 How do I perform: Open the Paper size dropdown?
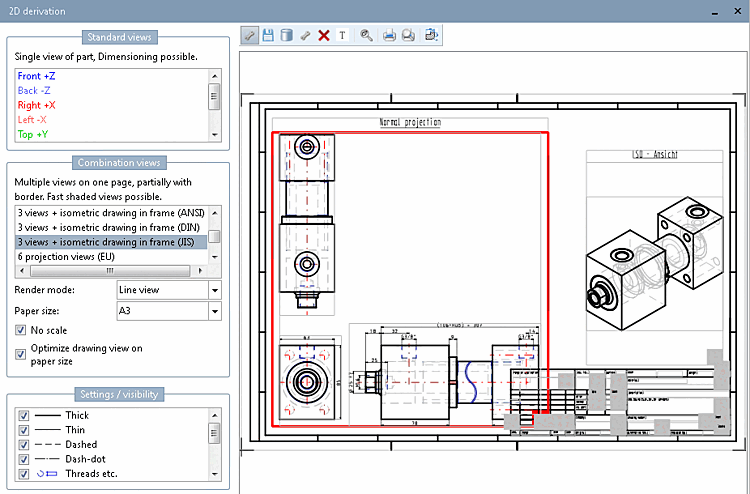215,312
